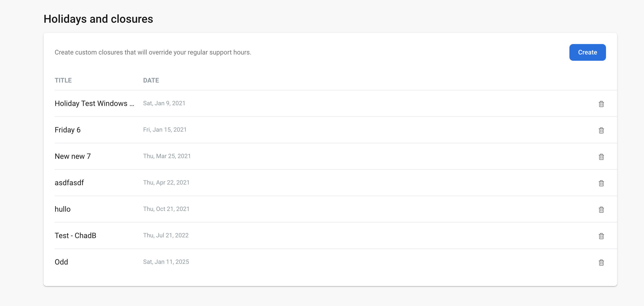This screenshot has width=644, height=306.
Task: Open the Holiday Test Windows entry
Action: [x=94, y=103]
